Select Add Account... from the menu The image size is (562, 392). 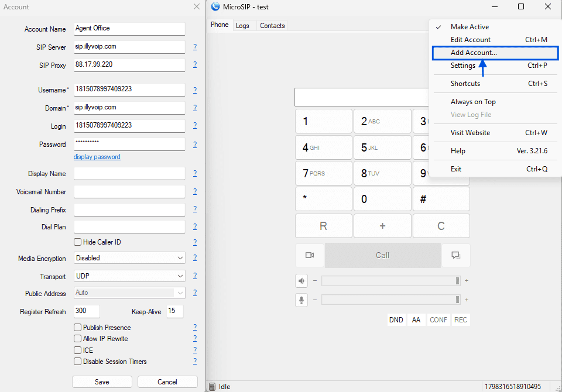pyautogui.click(x=474, y=53)
